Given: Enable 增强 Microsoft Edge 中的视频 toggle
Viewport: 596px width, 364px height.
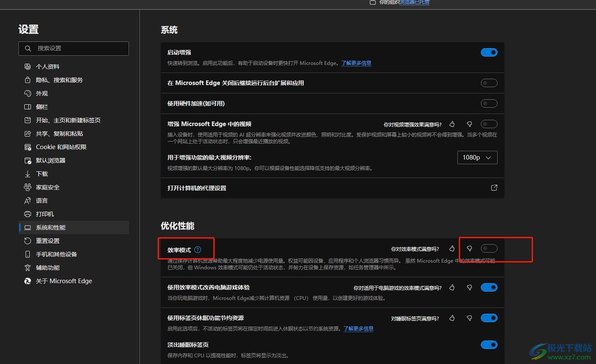Looking at the screenshot, I should pyautogui.click(x=489, y=124).
